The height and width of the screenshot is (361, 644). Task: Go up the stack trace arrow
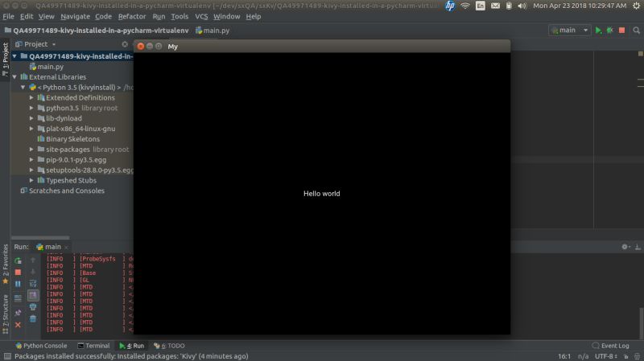click(x=33, y=260)
